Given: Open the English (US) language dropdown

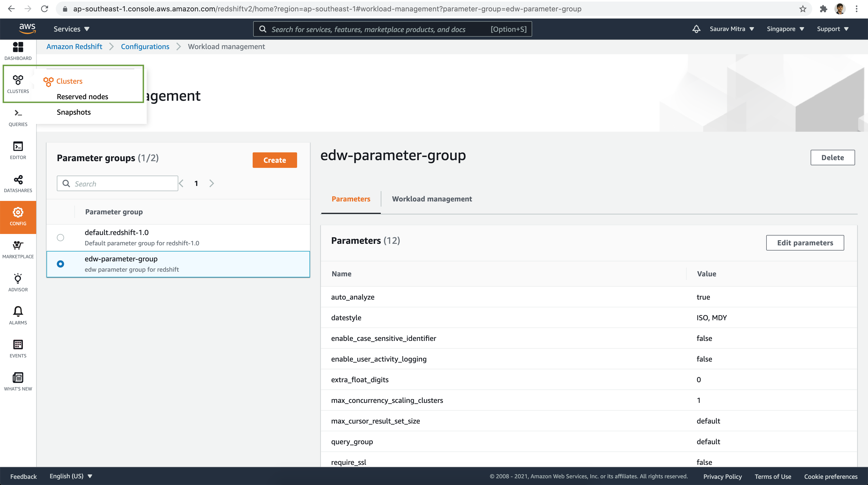Looking at the screenshot, I should [71, 476].
